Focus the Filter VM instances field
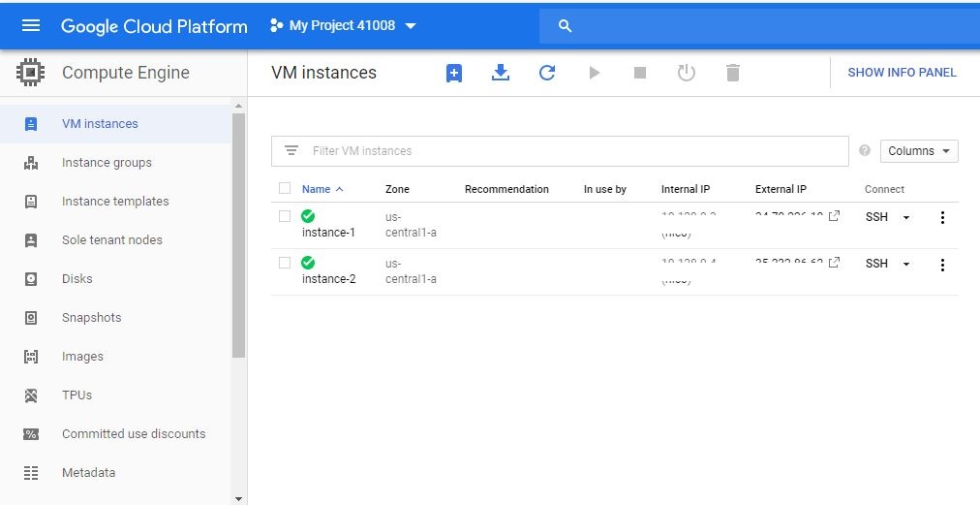This screenshot has width=980, height=505. (560, 151)
